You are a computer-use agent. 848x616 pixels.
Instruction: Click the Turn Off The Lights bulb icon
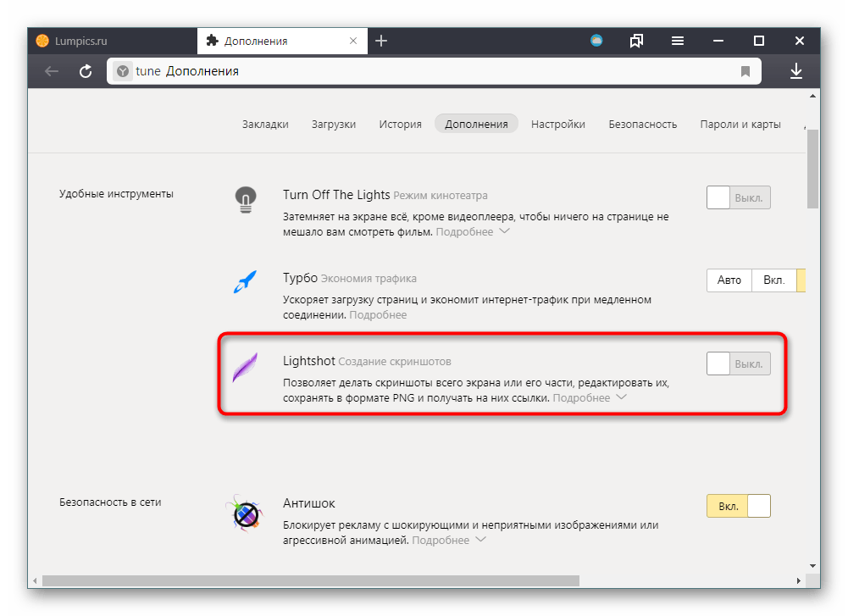click(x=246, y=200)
